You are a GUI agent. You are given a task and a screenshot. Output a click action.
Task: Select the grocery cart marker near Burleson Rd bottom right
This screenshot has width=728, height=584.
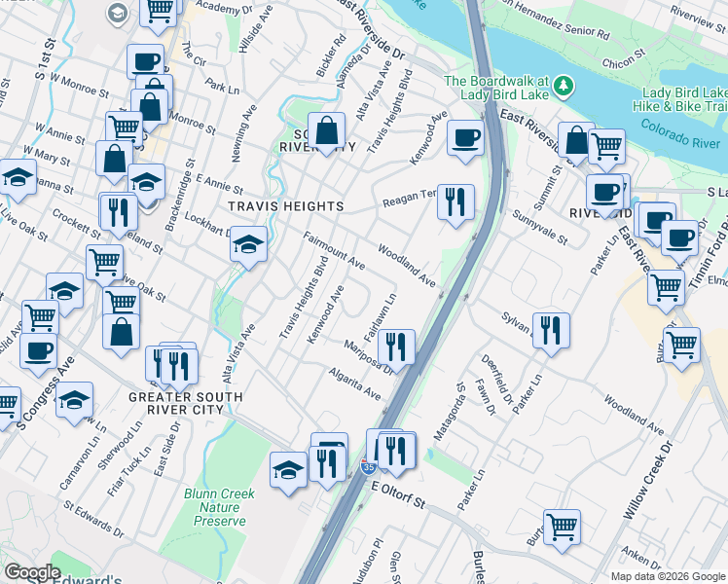pos(562,529)
